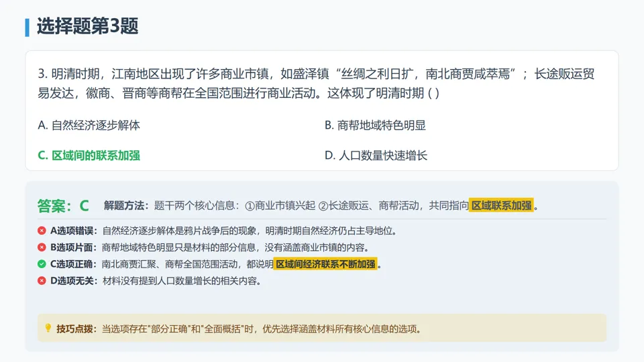Click the 答案：C label
This screenshot has width=644, height=362.
[63, 206]
